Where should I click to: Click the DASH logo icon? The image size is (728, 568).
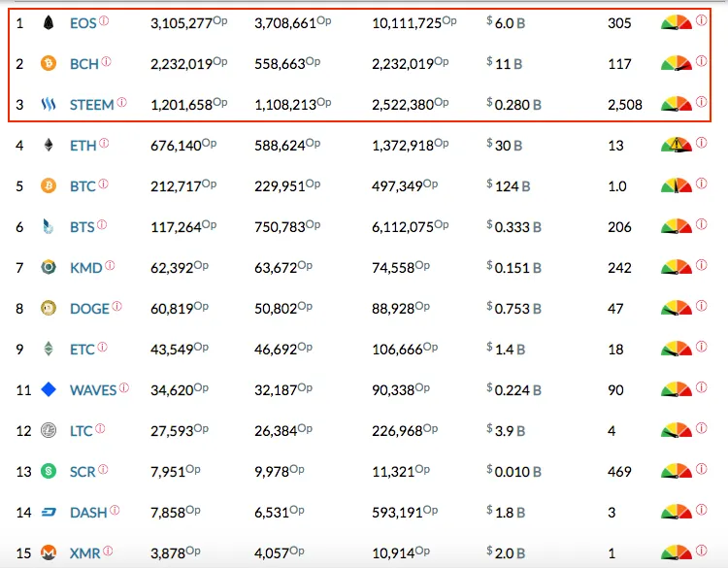coord(49,513)
